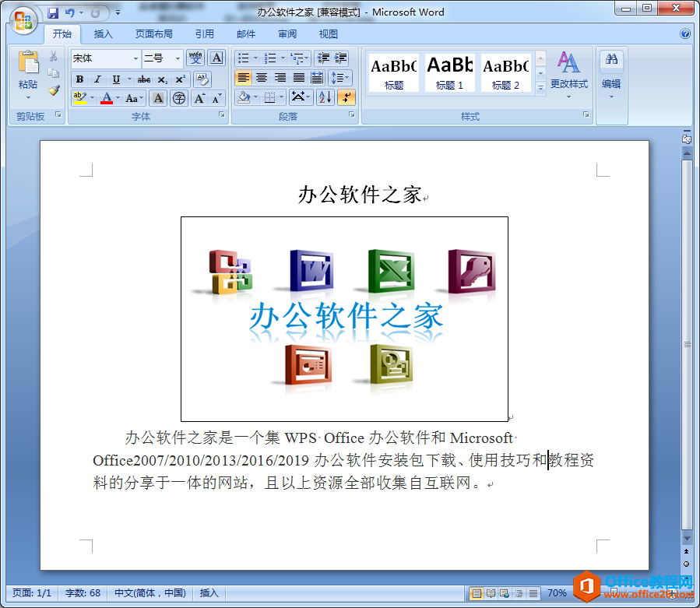Apply the 标题 1 style
This screenshot has width=700, height=608.
[449, 73]
